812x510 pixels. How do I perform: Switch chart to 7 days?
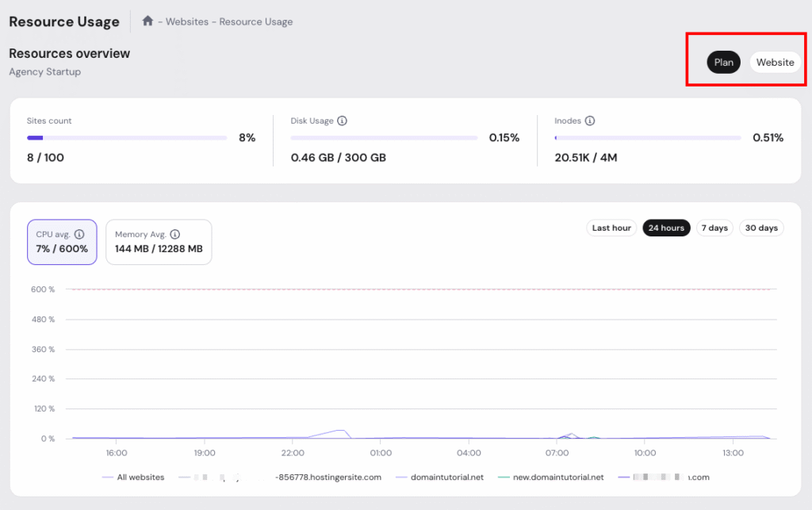point(714,228)
